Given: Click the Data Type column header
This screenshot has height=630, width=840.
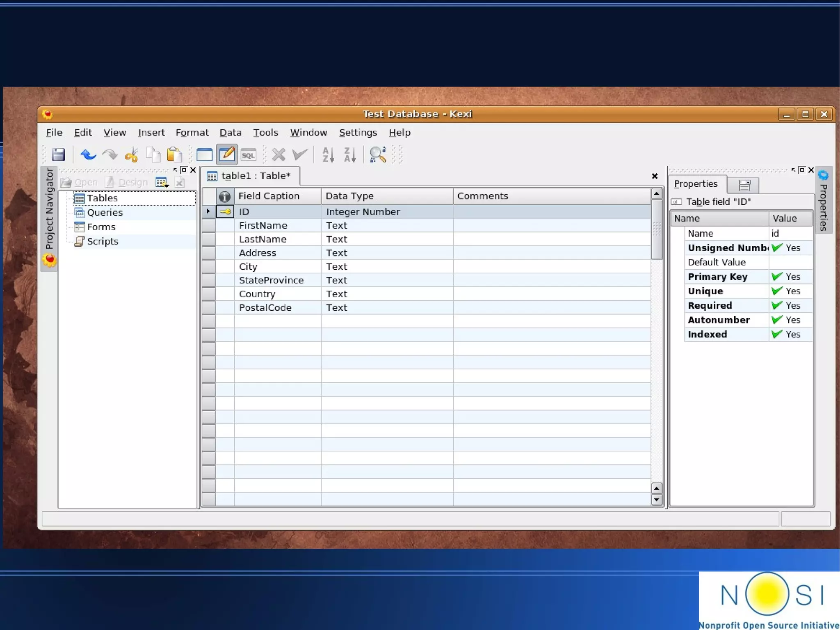Looking at the screenshot, I should [x=387, y=196].
